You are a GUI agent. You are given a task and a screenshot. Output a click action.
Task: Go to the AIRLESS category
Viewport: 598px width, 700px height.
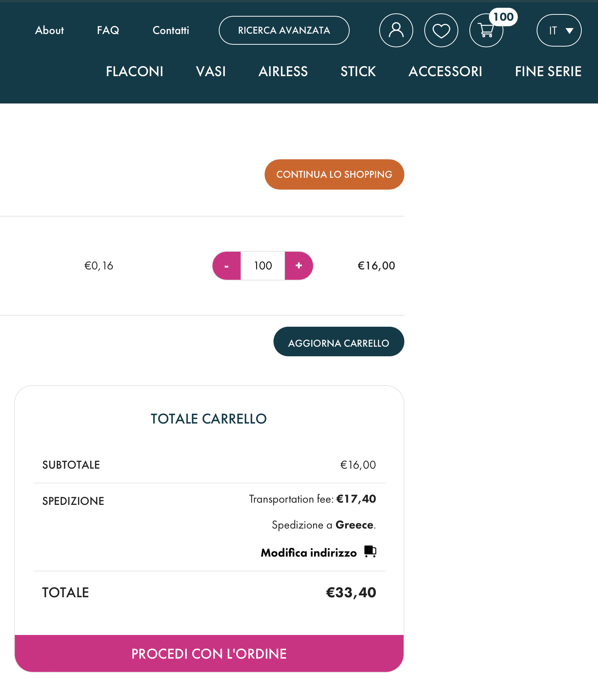tap(283, 71)
